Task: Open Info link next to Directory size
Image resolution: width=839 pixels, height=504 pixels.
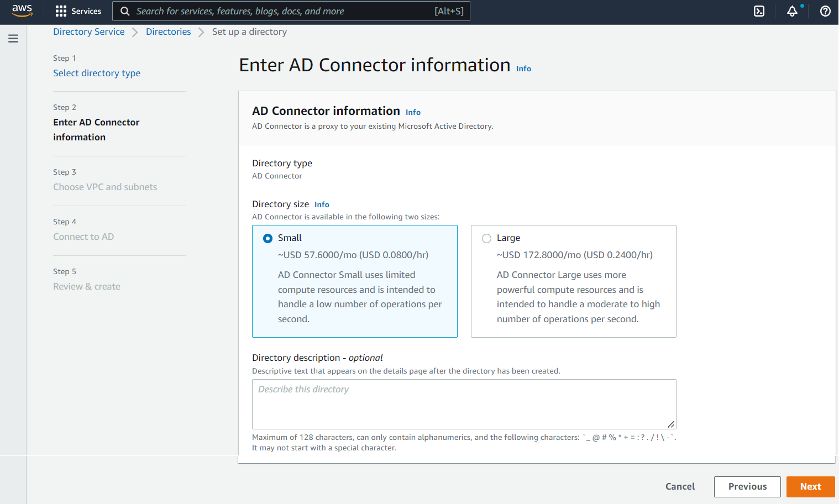Action: point(322,204)
